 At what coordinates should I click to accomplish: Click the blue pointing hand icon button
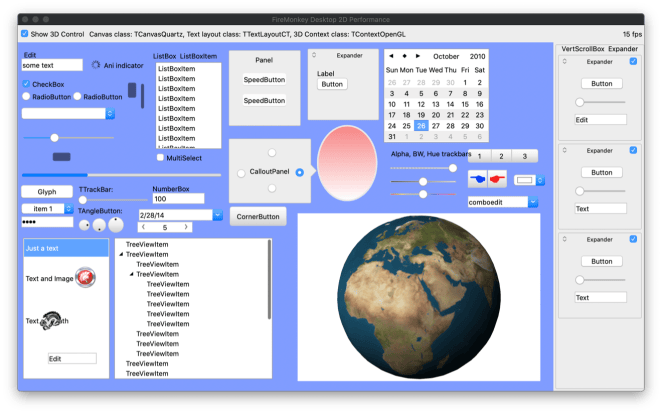pos(478,179)
